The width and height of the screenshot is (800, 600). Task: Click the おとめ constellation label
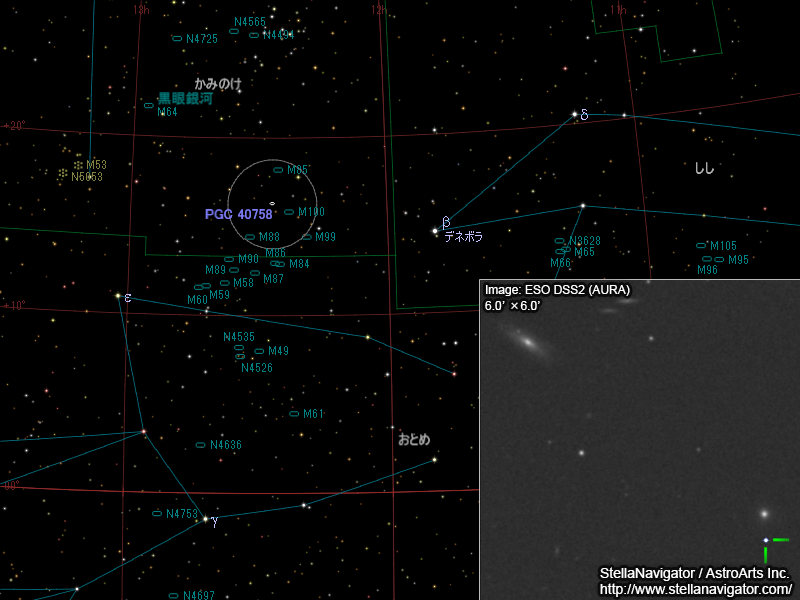point(413,439)
